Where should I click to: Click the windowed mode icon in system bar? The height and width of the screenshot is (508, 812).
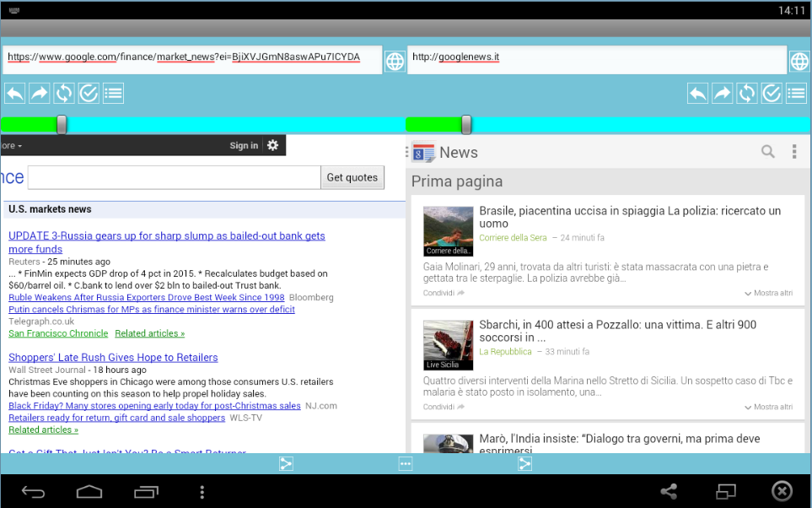(726, 491)
